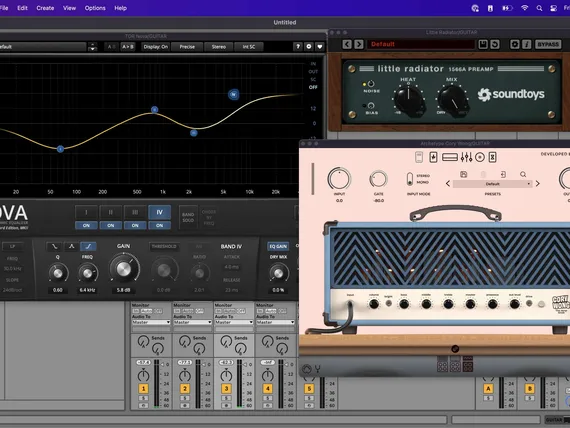
Task: Open channel 2 Audio To Master dropdown
Action: [x=192, y=322]
